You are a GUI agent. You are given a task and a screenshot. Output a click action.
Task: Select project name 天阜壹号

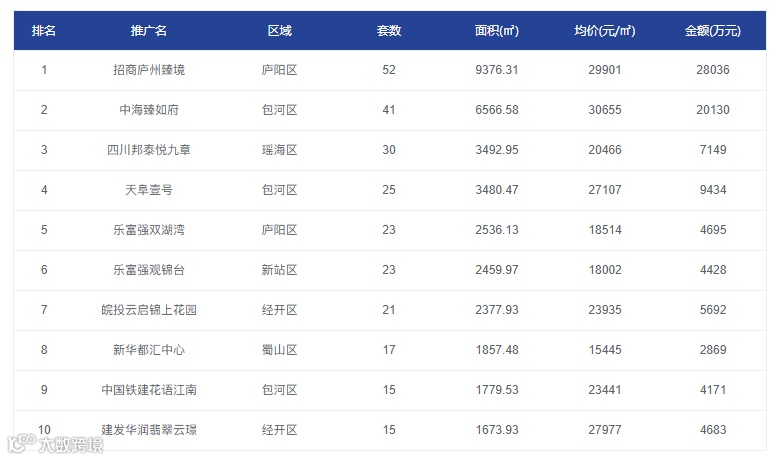click(149, 190)
